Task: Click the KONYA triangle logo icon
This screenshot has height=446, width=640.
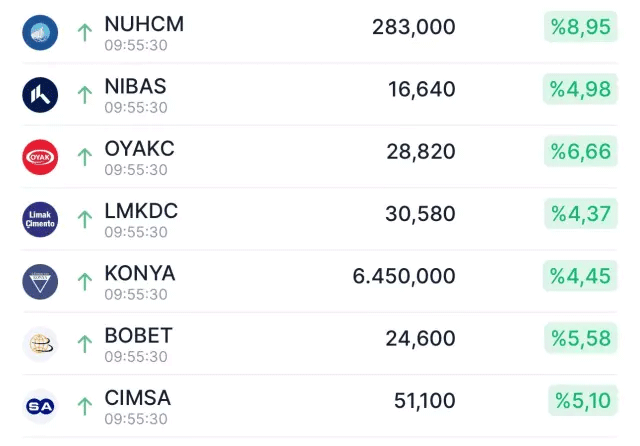Action: tap(40, 281)
